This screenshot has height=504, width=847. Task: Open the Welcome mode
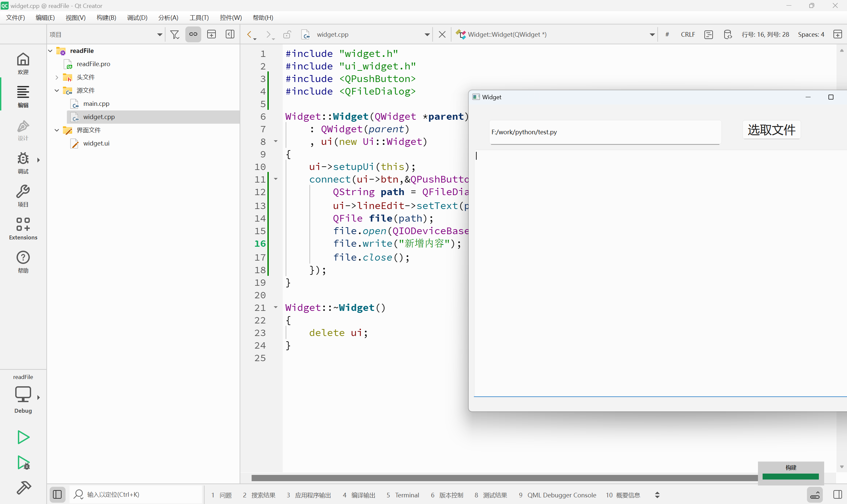[x=23, y=63]
